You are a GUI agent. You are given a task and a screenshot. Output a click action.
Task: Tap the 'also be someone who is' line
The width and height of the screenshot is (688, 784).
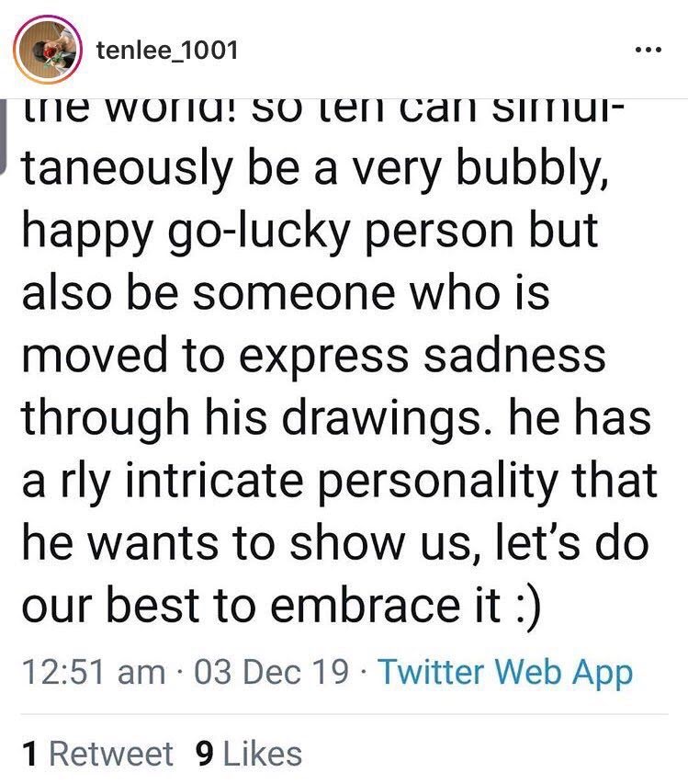click(x=288, y=294)
